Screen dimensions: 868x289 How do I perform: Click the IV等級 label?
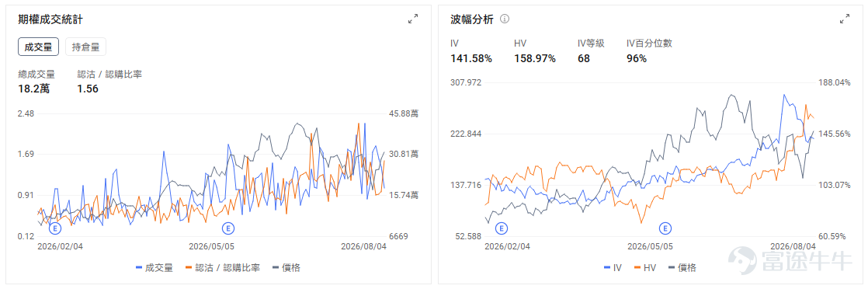pyautogui.click(x=591, y=44)
